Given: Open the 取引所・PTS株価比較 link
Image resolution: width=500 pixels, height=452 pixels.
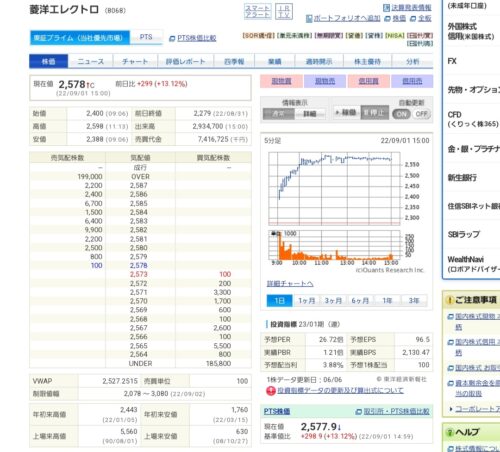Looking at the screenshot, I should [396, 412].
